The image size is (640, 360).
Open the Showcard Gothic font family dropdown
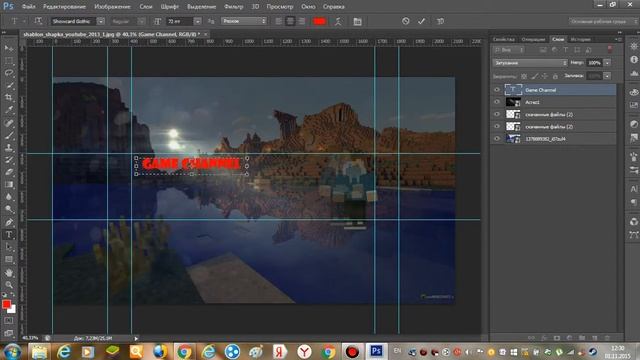pos(101,21)
